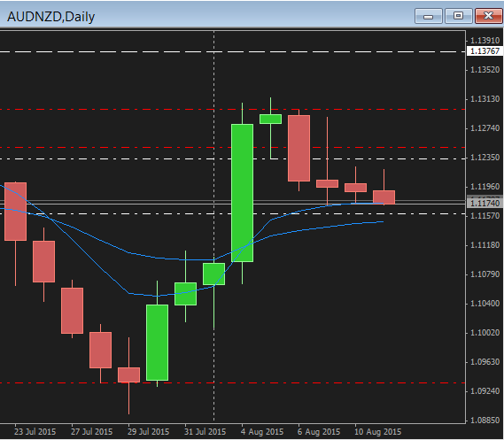504x440 pixels.
Task: Click the 1.11960 price scale value
Action: coord(485,187)
